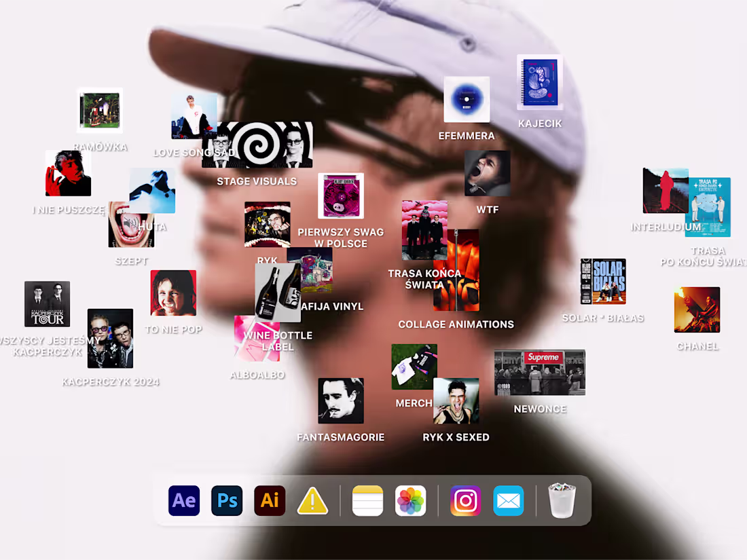The height and width of the screenshot is (560, 747).
Task: Select the MERCH label
Action: coord(414,403)
